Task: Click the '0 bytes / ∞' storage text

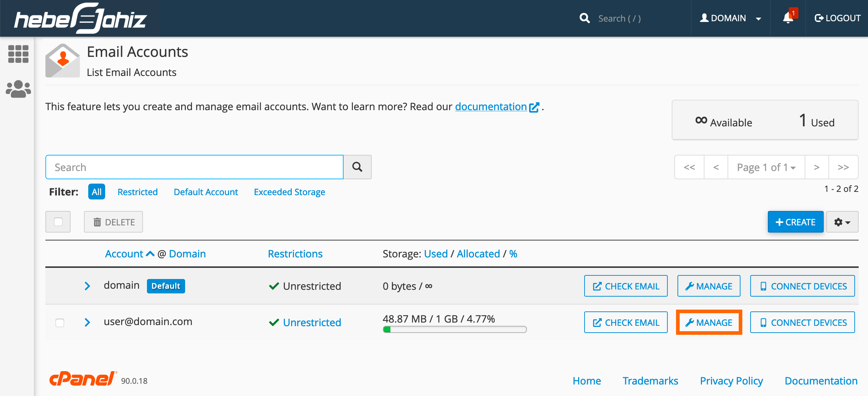Action: (407, 286)
